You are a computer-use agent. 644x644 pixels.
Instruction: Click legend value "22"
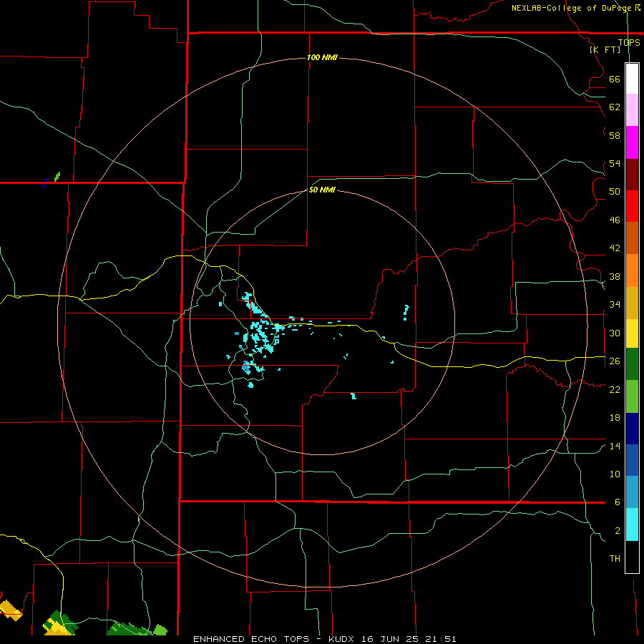[615, 389]
